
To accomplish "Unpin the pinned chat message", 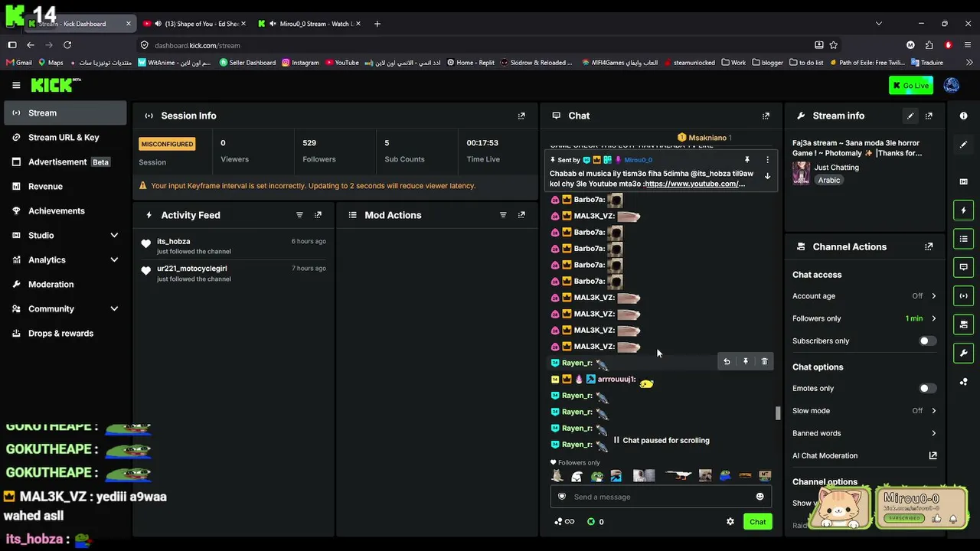I will pos(746,160).
